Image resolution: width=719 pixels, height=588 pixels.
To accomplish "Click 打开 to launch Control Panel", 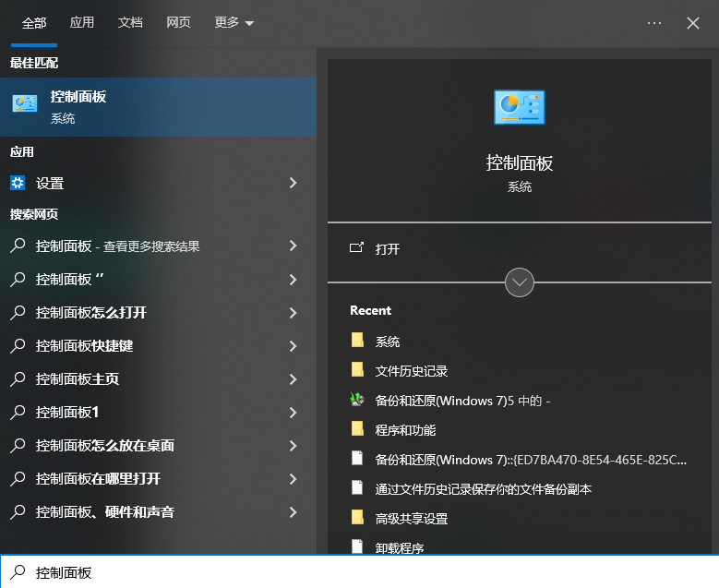I will [x=388, y=249].
